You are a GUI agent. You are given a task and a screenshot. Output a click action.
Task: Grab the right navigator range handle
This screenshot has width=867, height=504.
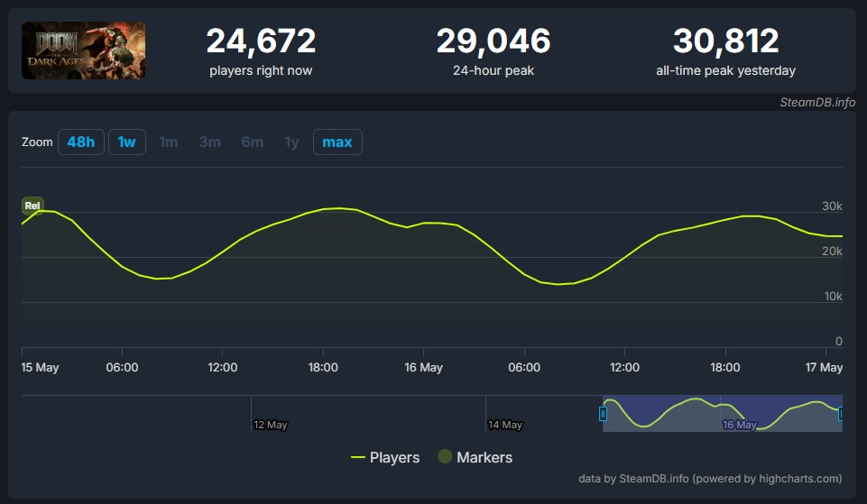(x=841, y=414)
